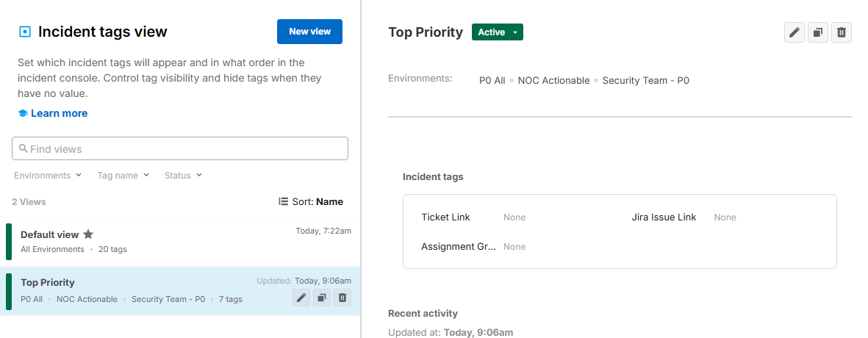The width and height of the screenshot is (868, 338).
Task: Change the Sort: Name ordering
Action: 311,201
